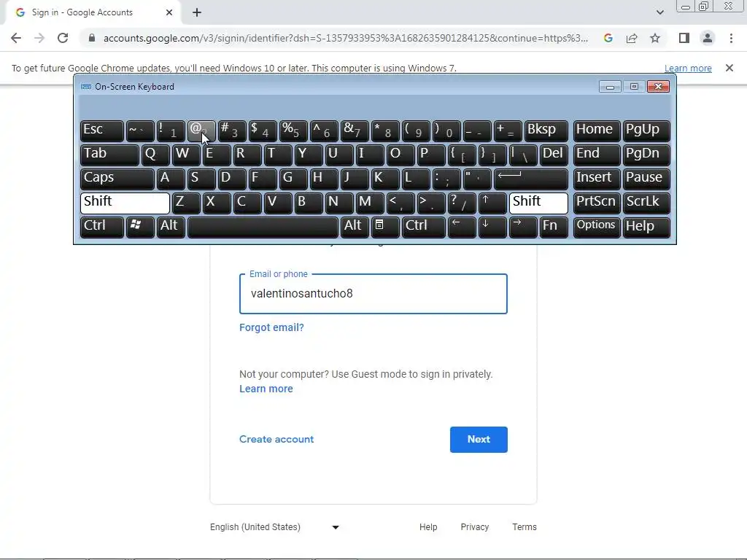Image resolution: width=747 pixels, height=560 pixels.
Task: Click the Google icon in address bar
Action: [608, 38]
